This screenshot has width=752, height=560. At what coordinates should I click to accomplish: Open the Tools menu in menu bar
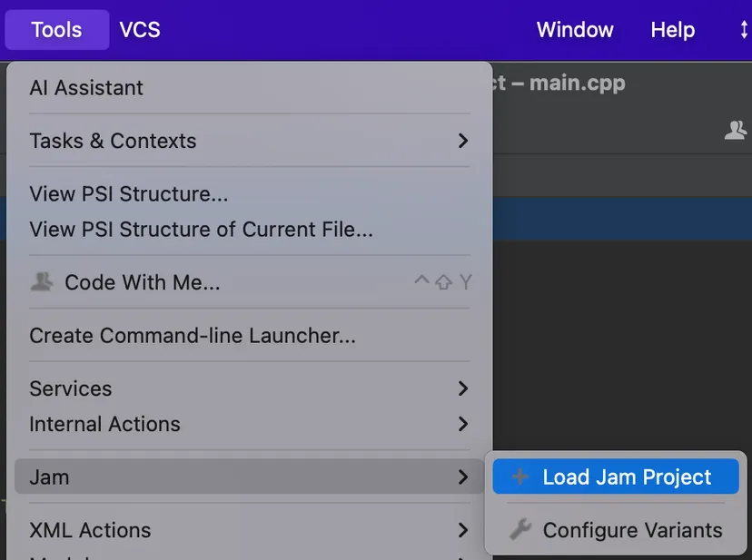click(56, 30)
